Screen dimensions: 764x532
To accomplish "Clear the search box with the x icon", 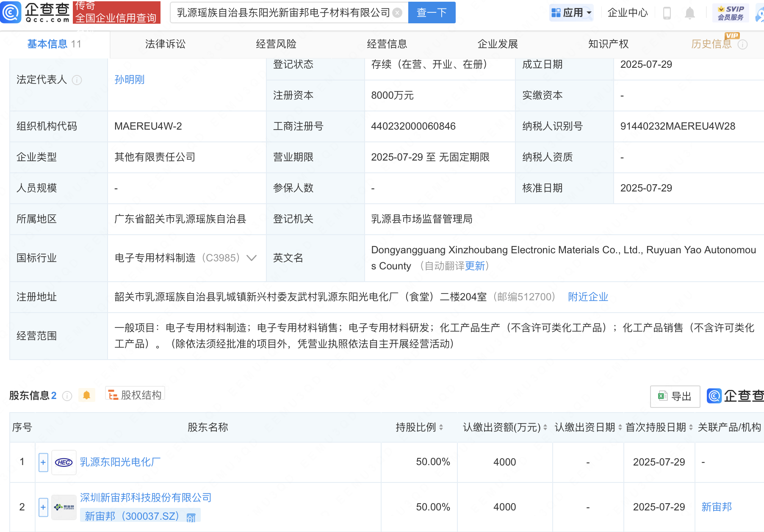I will pos(397,13).
